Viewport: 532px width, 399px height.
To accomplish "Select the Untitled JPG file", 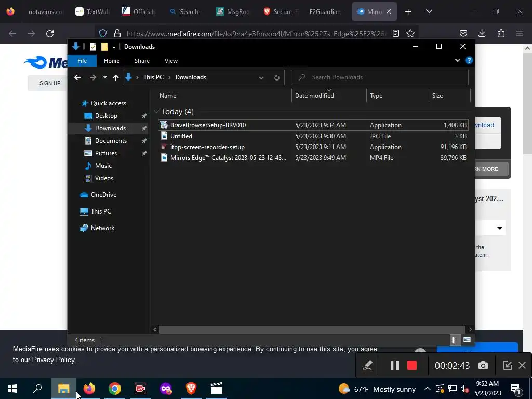I will (x=313, y=136).
